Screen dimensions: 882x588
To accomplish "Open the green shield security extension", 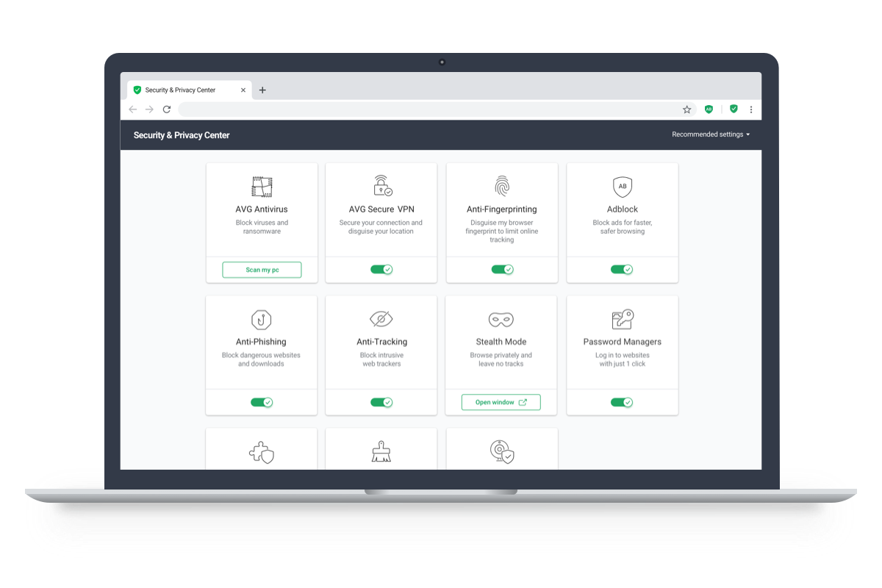I will 734,109.
